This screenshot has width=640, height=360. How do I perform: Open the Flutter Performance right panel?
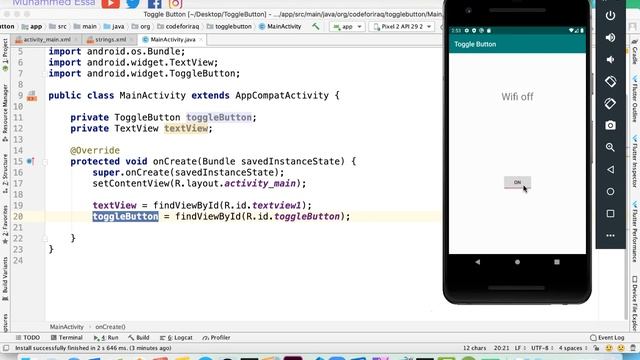pos(635,231)
